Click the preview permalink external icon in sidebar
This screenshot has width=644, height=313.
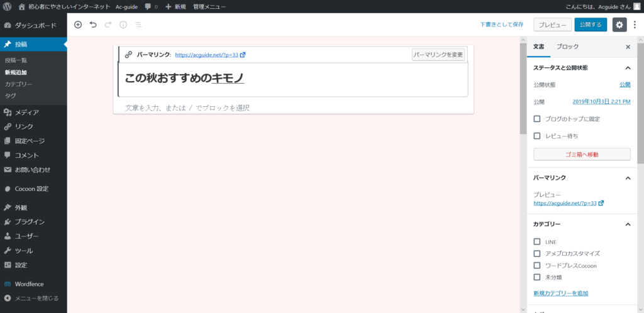click(601, 203)
